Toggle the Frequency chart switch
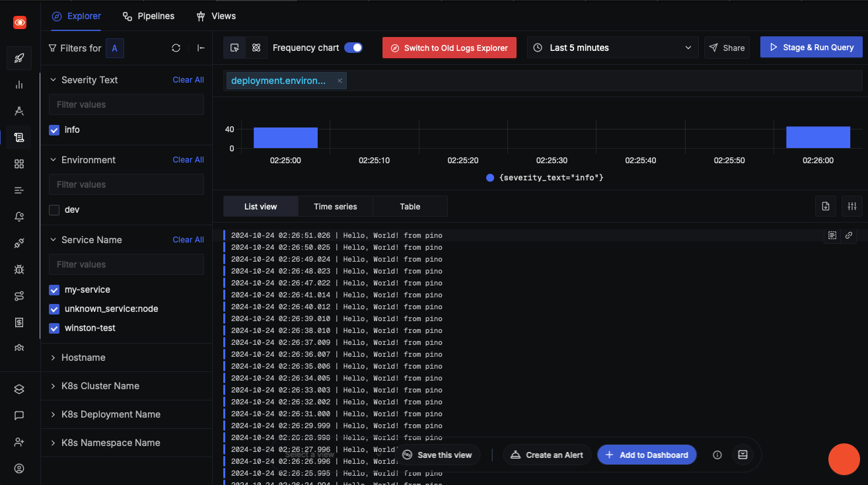 353,48
